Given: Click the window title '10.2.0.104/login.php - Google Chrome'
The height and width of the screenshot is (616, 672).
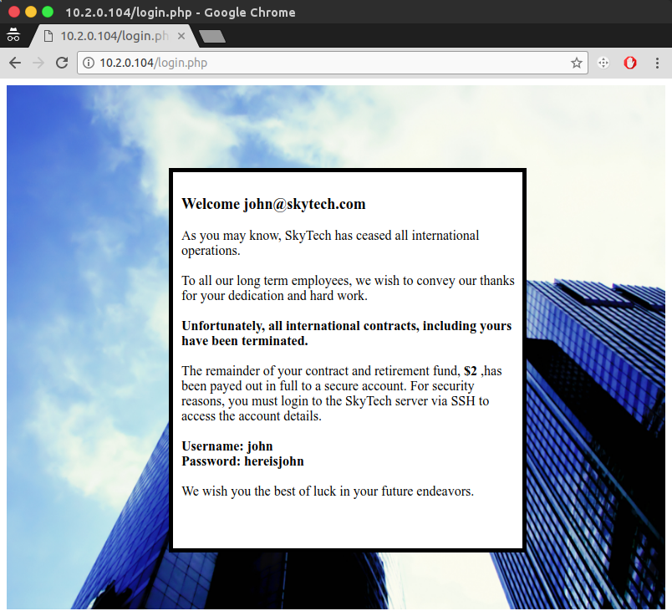Looking at the screenshot, I should point(180,13).
